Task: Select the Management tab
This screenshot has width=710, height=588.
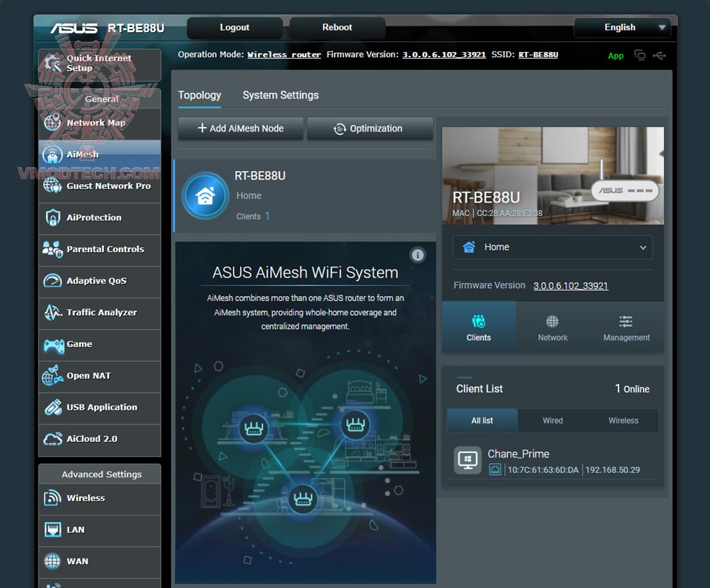Action: (627, 327)
